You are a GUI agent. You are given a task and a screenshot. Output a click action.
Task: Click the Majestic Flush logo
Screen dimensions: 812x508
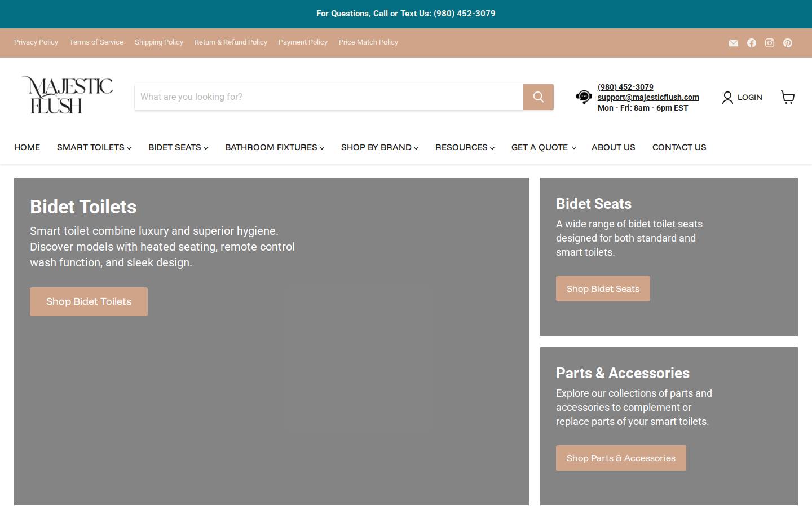point(67,95)
